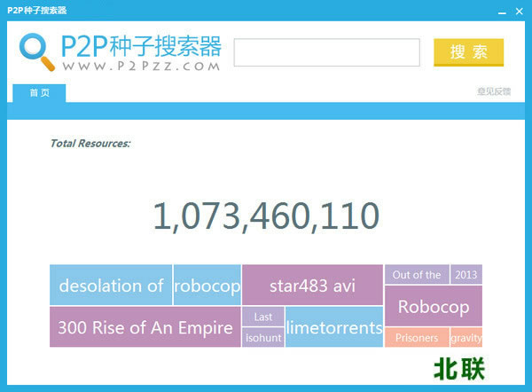This screenshot has width=532, height=392.
Task: Select the "isohunt" keyword tile
Action: tap(263, 338)
